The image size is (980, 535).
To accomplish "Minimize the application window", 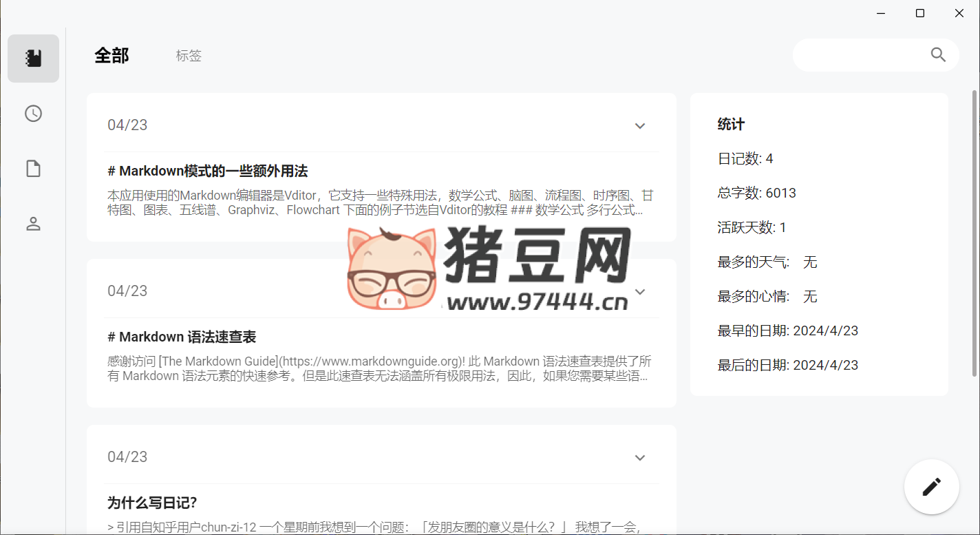I will [882, 13].
